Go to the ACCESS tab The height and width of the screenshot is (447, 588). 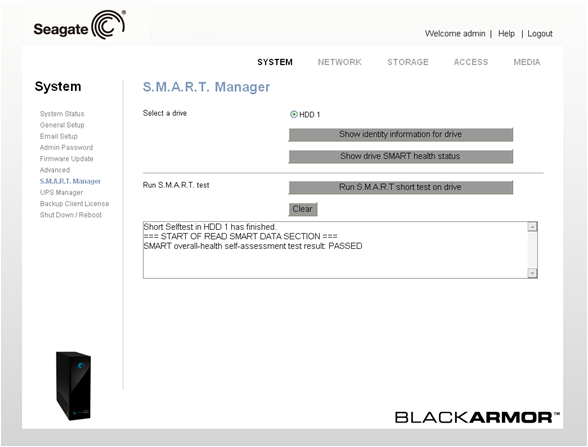click(x=471, y=62)
